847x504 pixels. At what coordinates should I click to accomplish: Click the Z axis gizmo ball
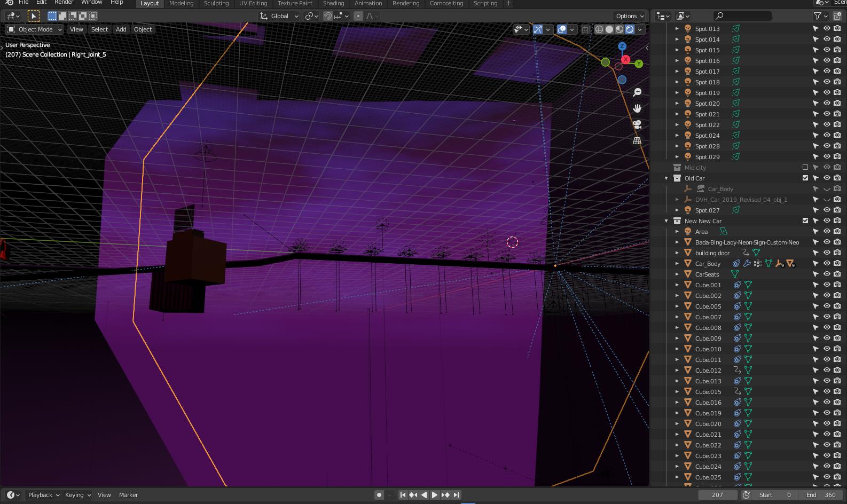click(x=622, y=46)
